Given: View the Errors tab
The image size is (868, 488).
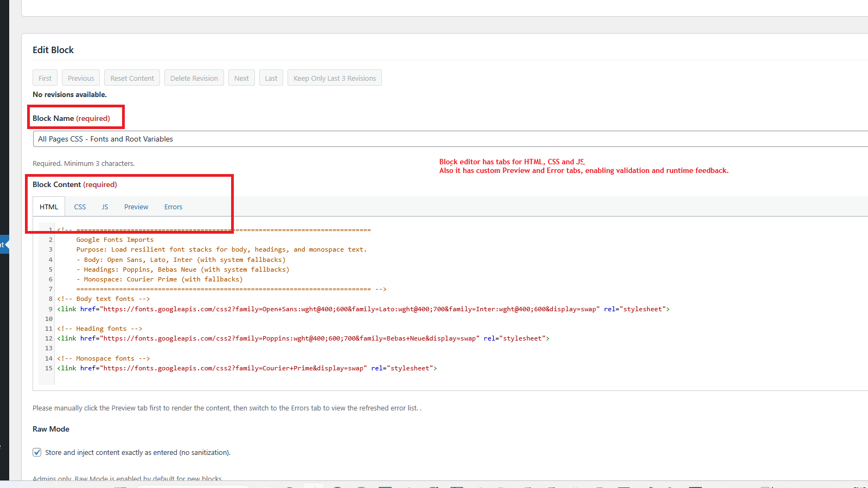Looking at the screenshot, I should pos(173,207).
